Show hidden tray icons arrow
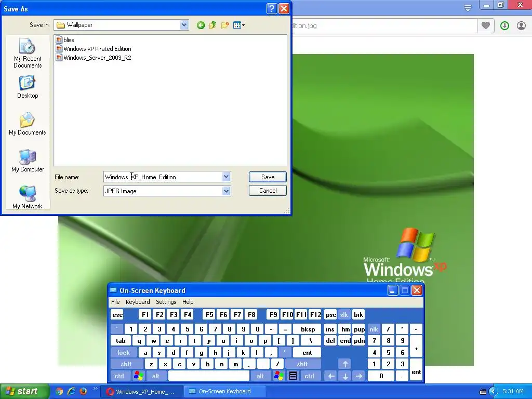This screenshot has height=399, width=532. click(x=494, y=392)
